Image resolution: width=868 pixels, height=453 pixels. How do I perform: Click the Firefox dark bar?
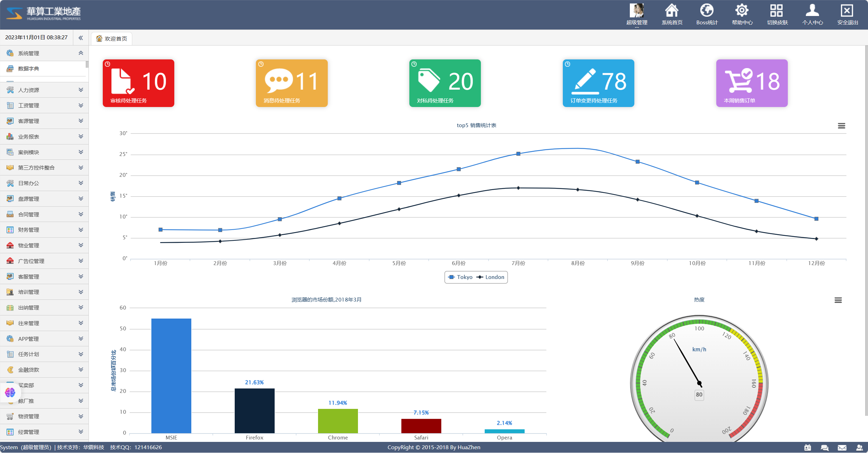coord(254,411)
